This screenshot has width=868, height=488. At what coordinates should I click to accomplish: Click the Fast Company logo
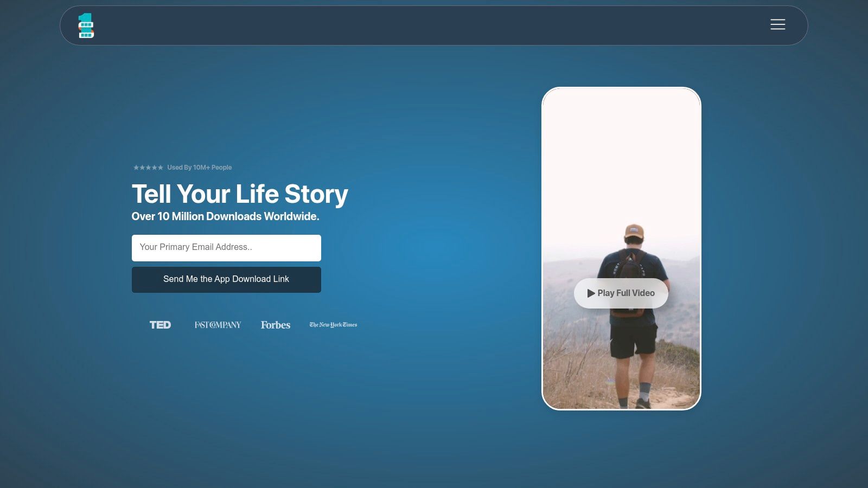tap(218, 325)
